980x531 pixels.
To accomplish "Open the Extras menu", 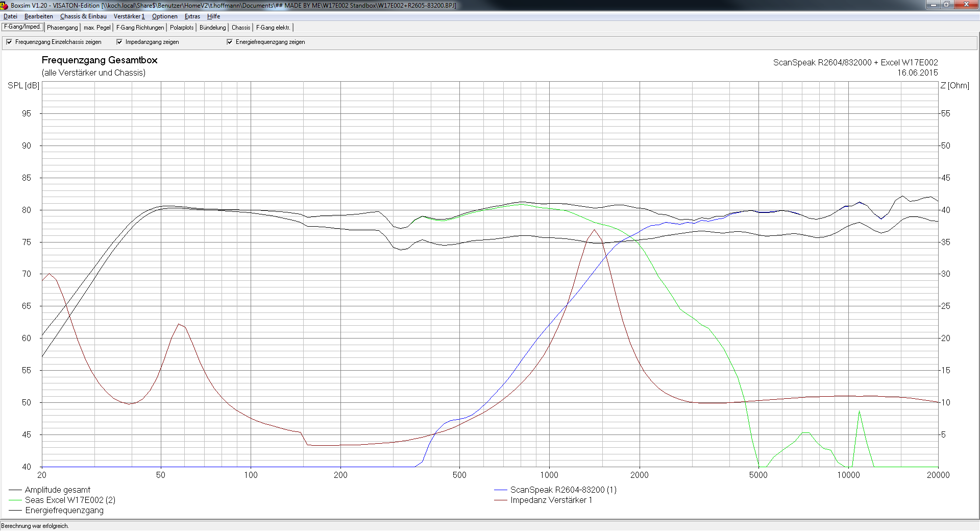I will pyautogui.click(x=192, y=16).
